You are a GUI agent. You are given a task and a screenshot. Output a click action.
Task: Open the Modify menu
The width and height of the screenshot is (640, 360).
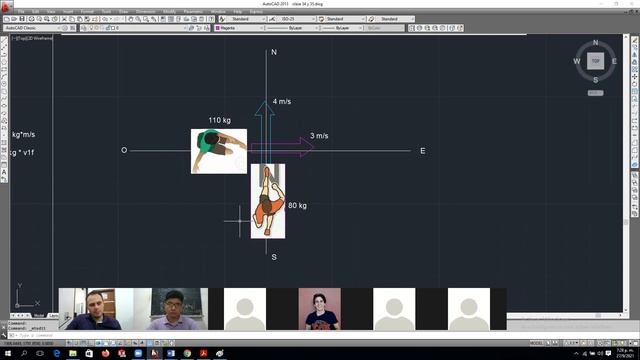tap(169, 11)
